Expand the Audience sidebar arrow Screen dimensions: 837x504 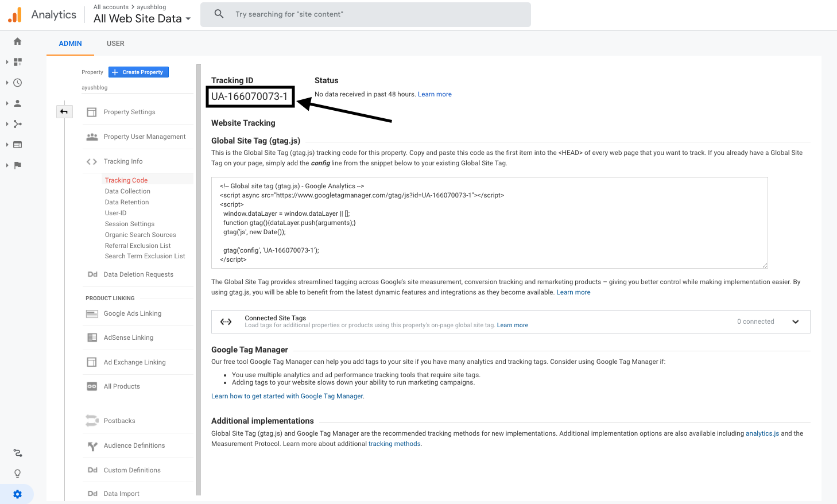pos(7,103)
